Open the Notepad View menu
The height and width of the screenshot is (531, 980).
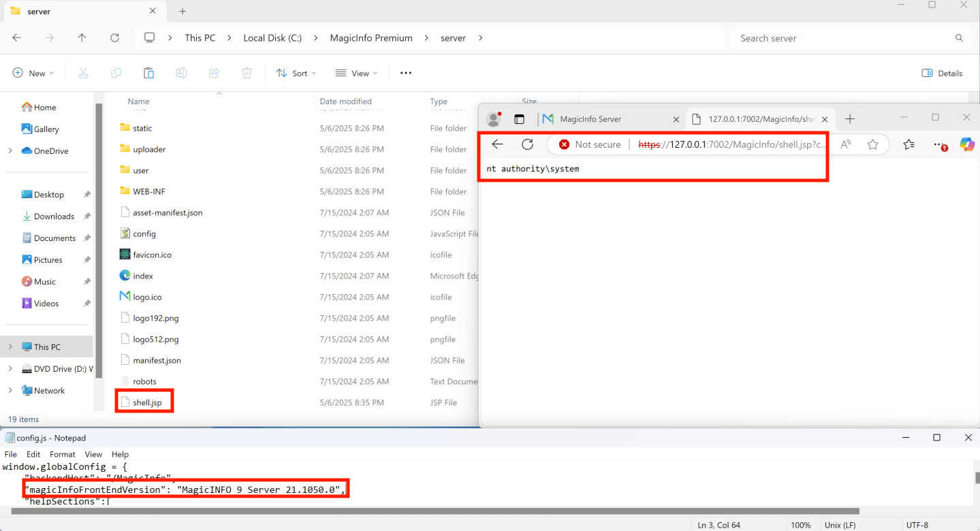(x=93, y=454)
